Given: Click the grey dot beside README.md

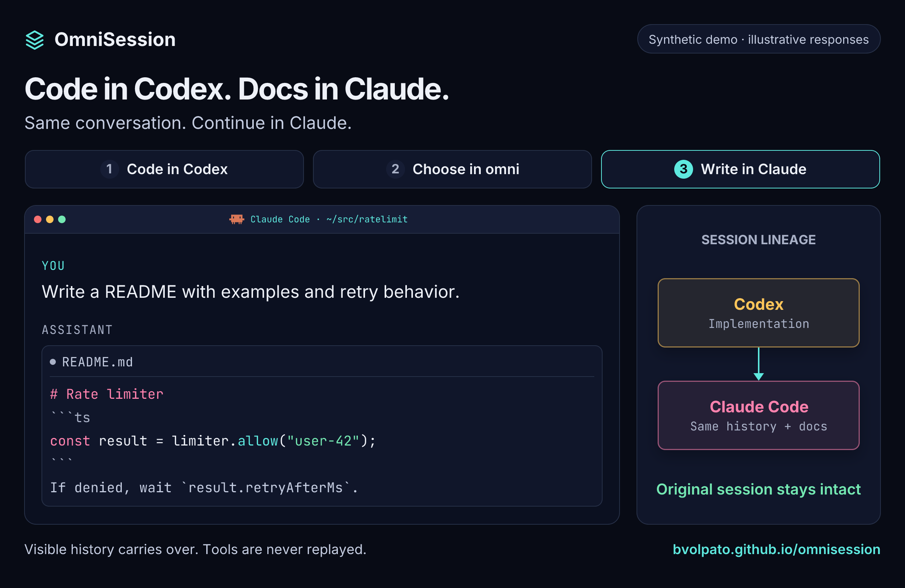Looking at the screenshot, I should coord(53,362).
